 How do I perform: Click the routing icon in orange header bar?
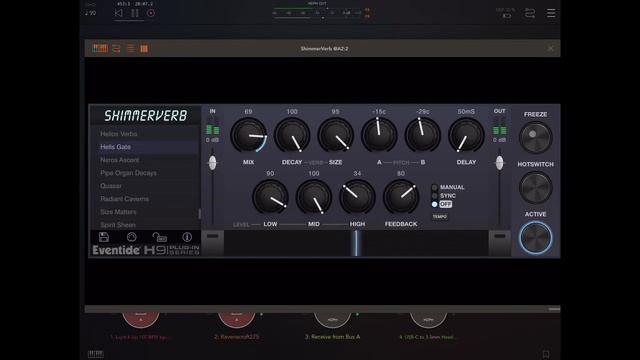pos(116,49)
